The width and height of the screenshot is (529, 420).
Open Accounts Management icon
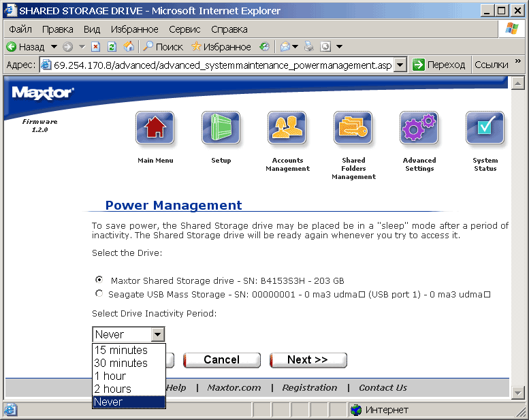point(287,128)
